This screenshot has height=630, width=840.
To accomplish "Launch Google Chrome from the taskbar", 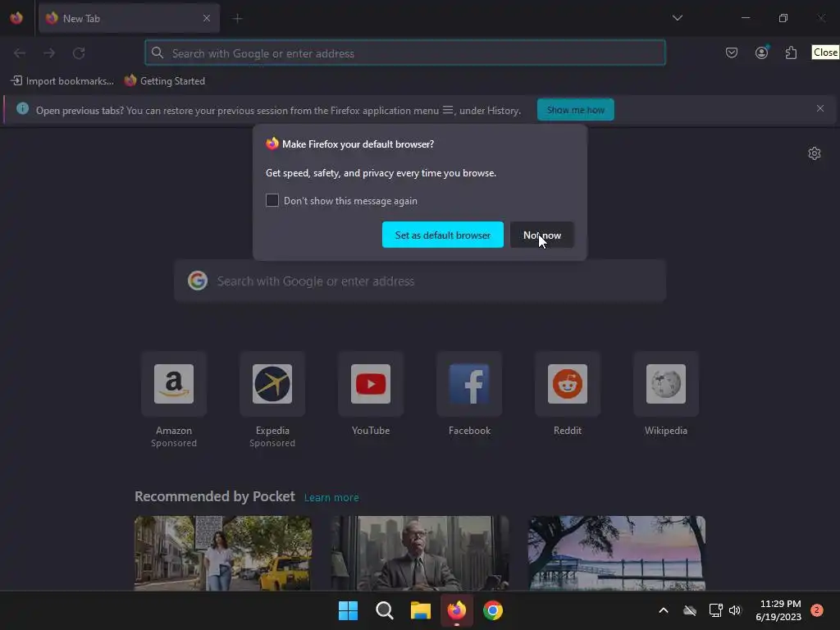I will coord(493,610).
